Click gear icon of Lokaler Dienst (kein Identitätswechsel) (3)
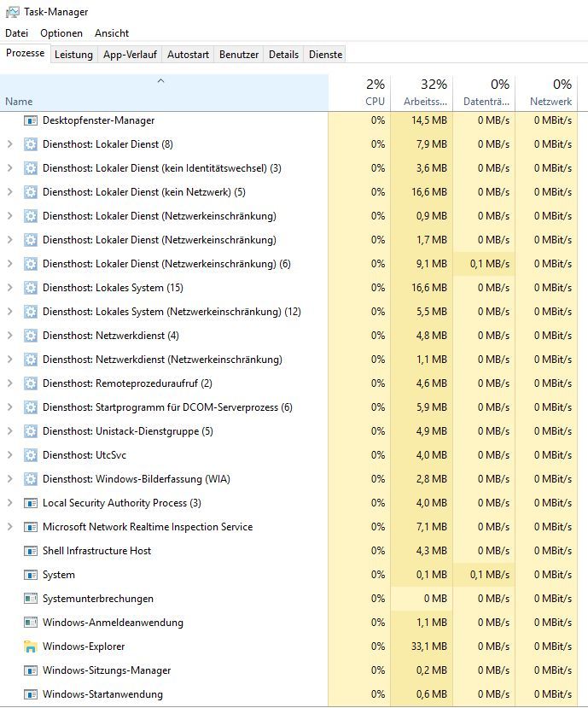The image size is (588, 708). click(30, 168)
